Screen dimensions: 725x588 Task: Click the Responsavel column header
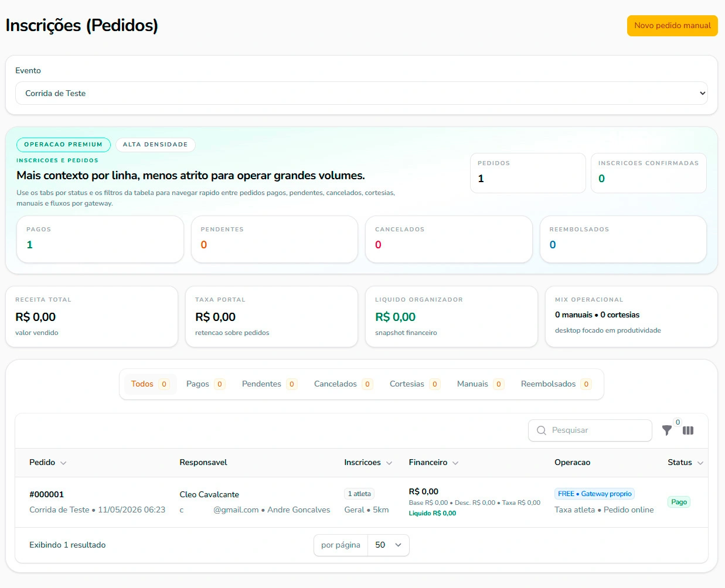tap(203, 463)
